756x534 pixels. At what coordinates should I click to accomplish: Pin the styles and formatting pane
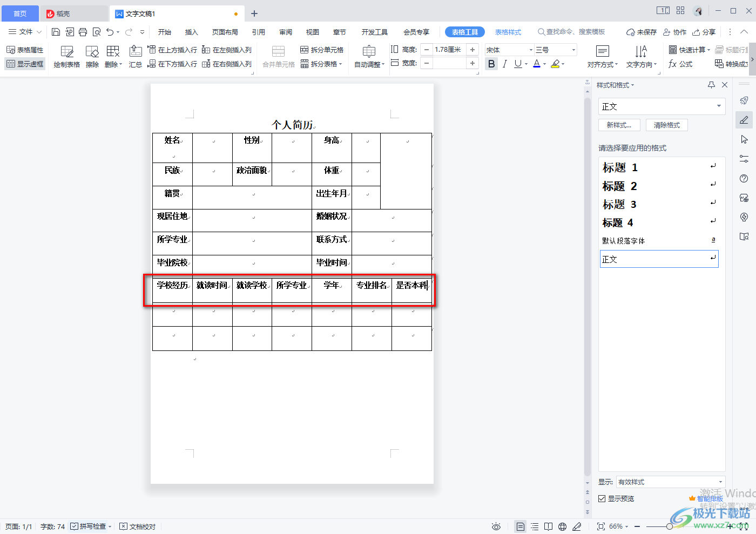(711, 85)
